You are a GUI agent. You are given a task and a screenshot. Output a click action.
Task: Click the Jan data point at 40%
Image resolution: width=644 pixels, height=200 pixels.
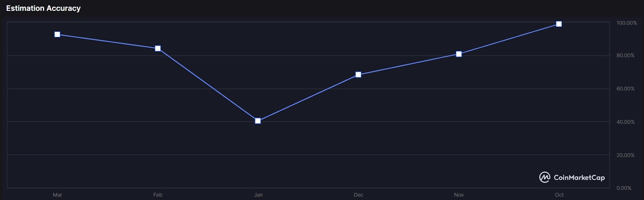tap(258, 121)
